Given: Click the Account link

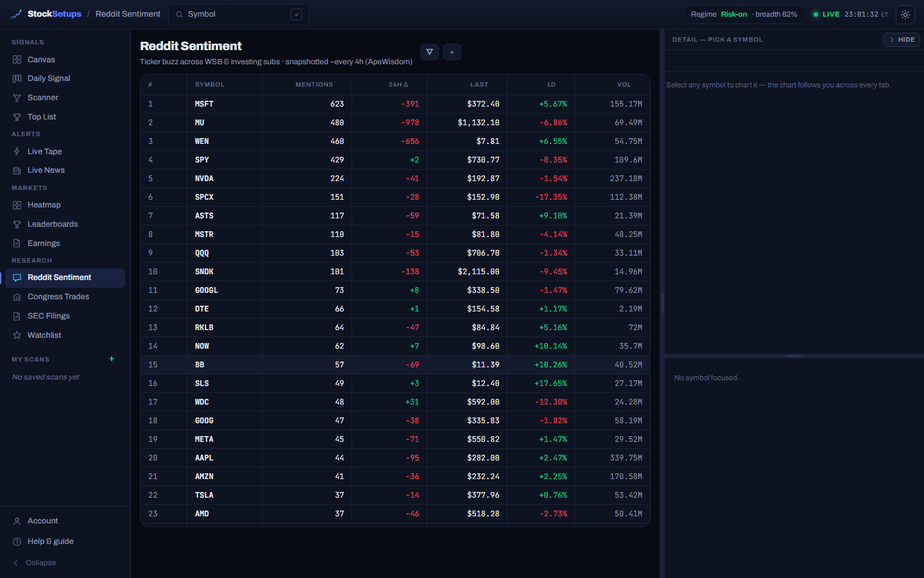Looking at the screenshot, I should click(65, 521).
